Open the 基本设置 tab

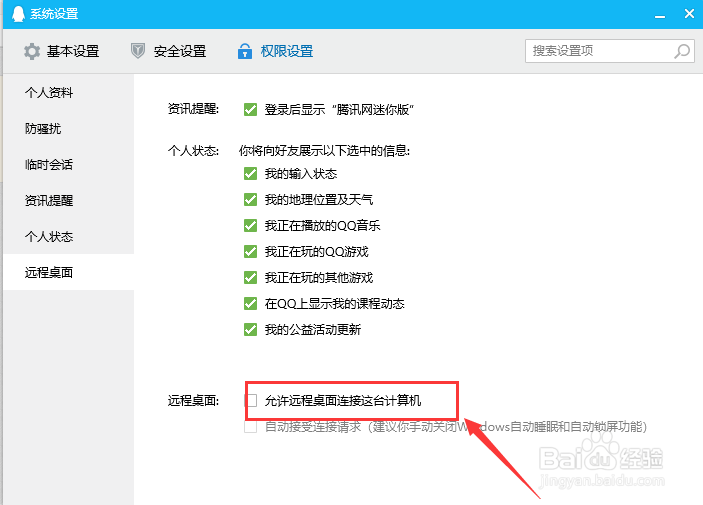[61, 51]
